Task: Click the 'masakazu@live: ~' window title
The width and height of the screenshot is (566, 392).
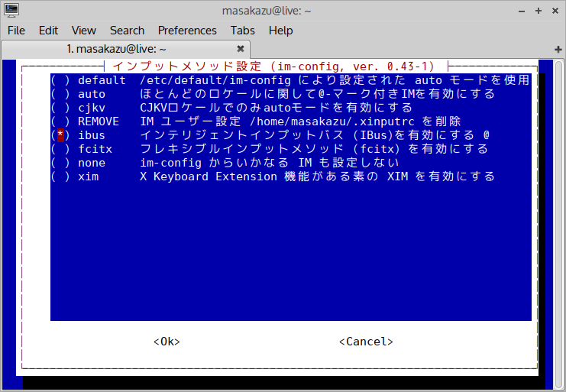Action: click(267, 11)
